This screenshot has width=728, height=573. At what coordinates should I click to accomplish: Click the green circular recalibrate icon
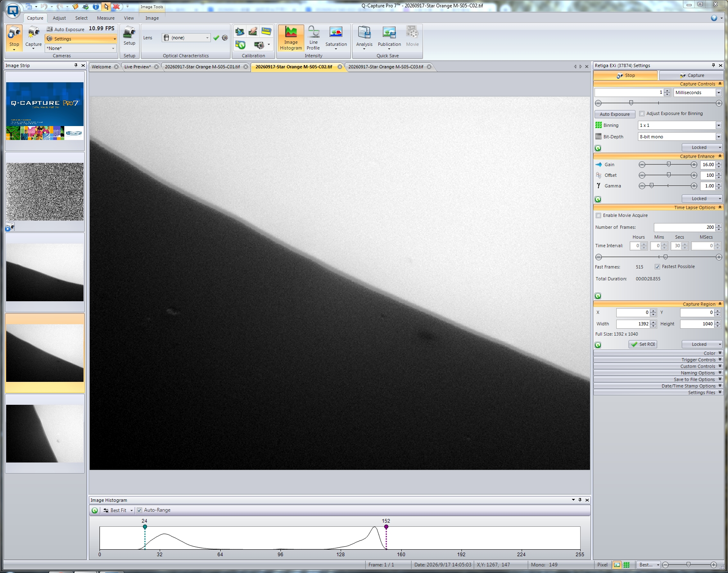[x=240, y=45]
